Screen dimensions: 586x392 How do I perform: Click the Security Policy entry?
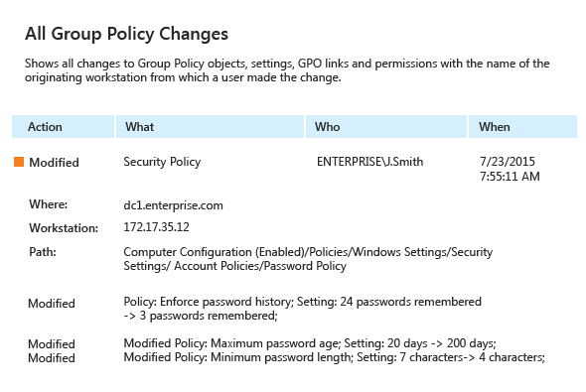[162, 162]
